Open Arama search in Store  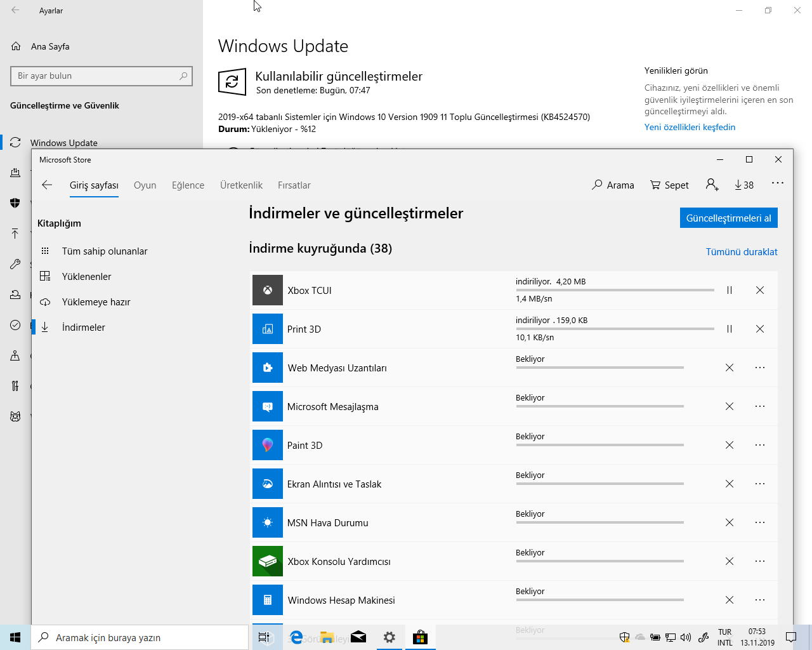613,185
